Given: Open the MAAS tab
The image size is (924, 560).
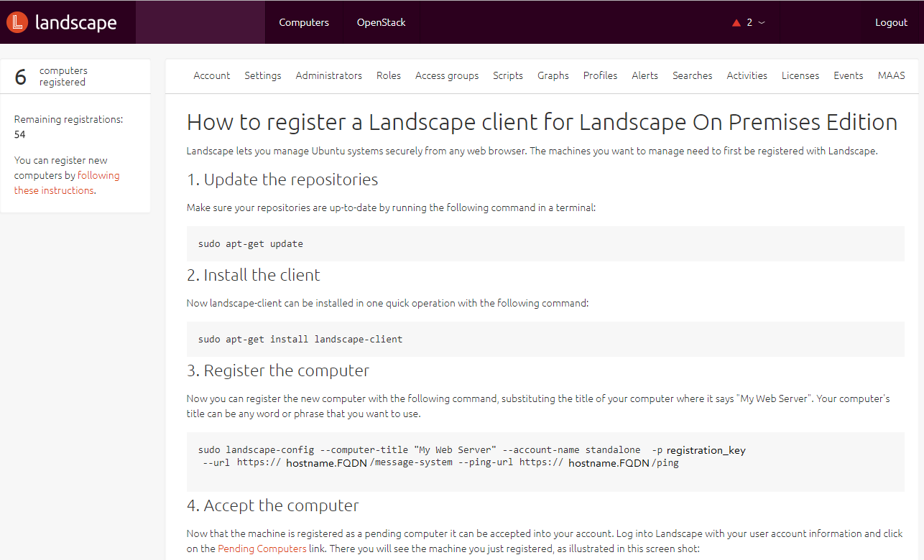Looking at the screenshot, I should click(x=891, y=75).
